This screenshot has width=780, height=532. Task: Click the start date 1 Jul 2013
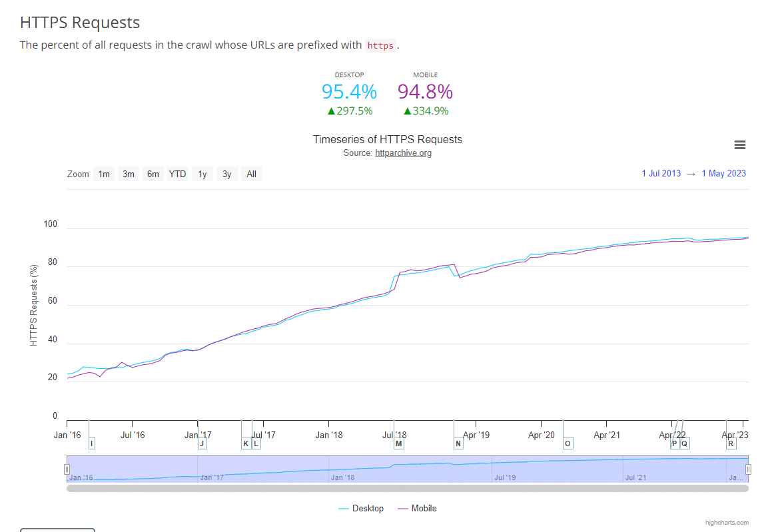pyautogui.click(x=661, y=174)
